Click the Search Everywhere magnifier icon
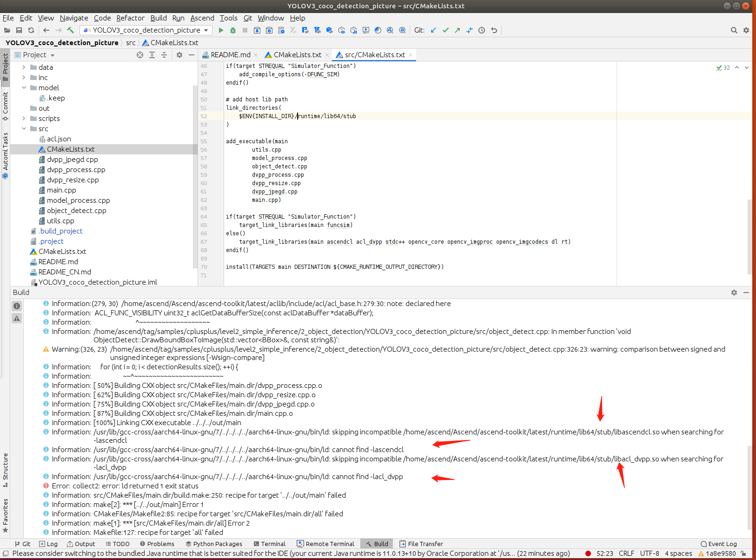 [x=734, y=30]
